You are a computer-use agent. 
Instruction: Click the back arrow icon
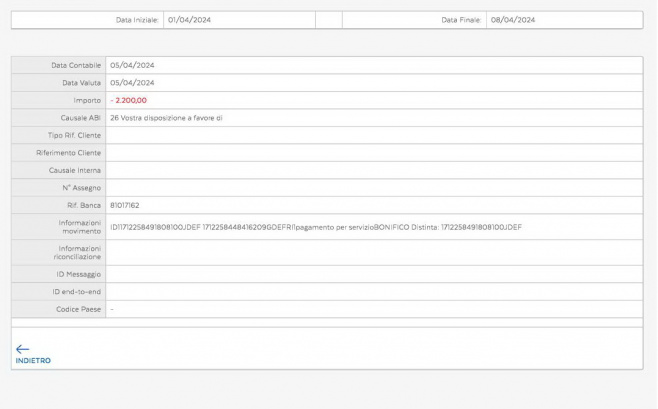pos(23,349)
